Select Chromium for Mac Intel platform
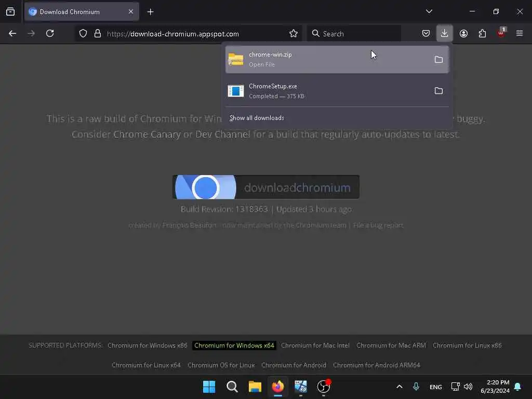 315,345
